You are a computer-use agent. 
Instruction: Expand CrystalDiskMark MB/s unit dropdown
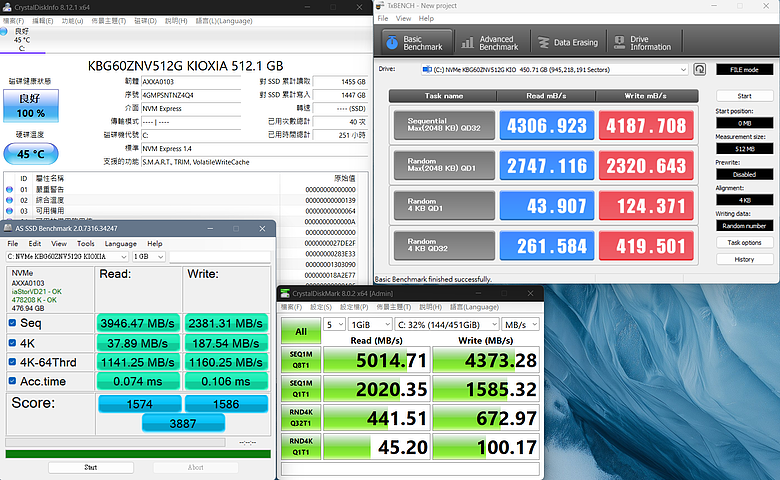[x=520, y=325]
